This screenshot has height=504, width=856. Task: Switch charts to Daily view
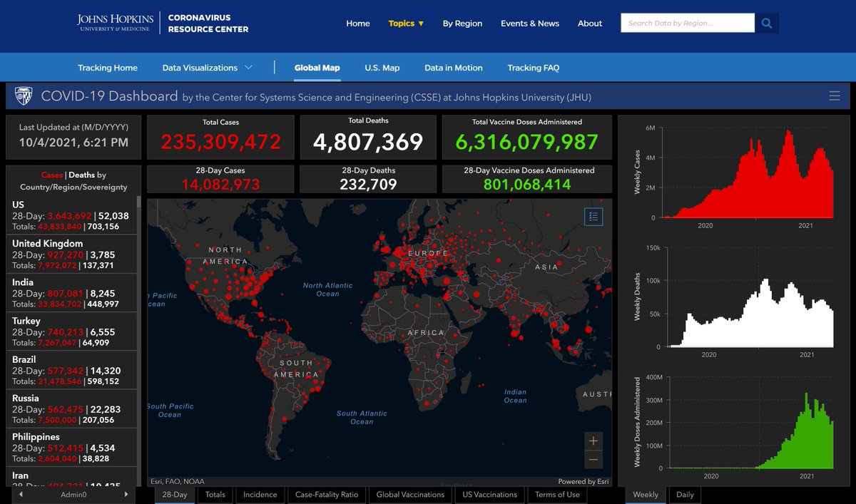click(684, 494)
